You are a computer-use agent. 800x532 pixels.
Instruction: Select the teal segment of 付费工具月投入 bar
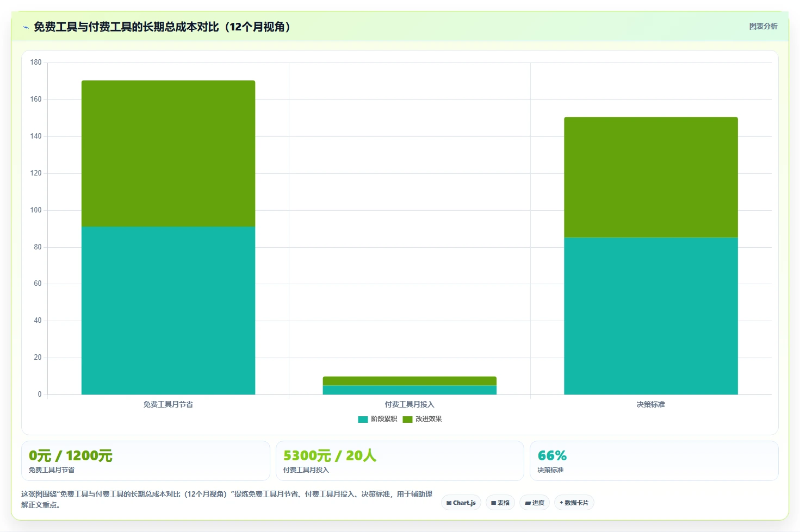[x=410, y=390]
